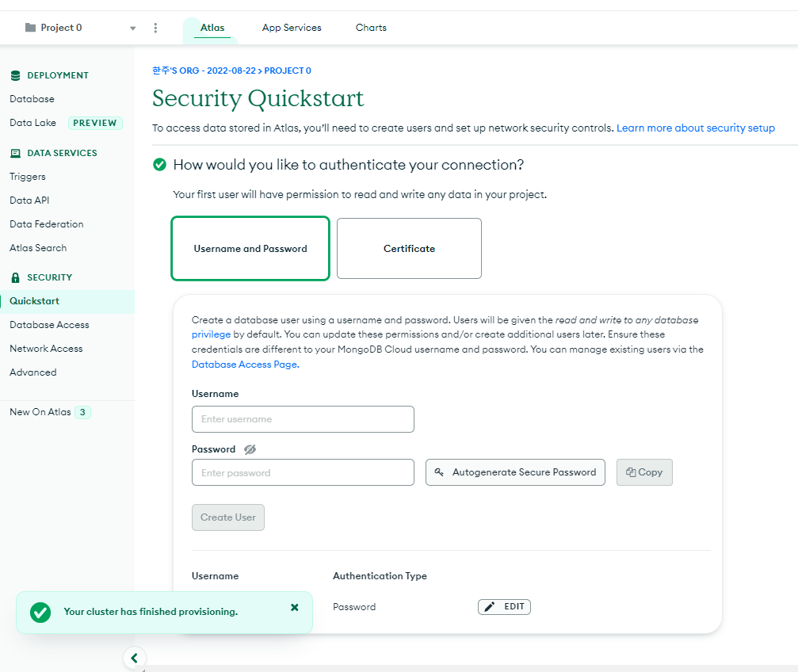Image resolution: width=798 pixels, height=672 pixels.
Task: Open the project selector dropdown arrow
Action: (133, 29)
